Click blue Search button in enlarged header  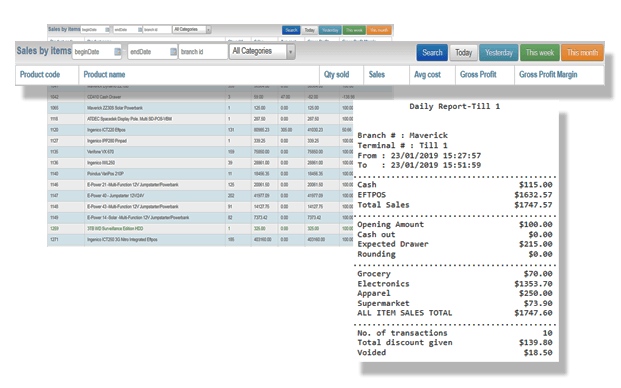tap(432, 52)
